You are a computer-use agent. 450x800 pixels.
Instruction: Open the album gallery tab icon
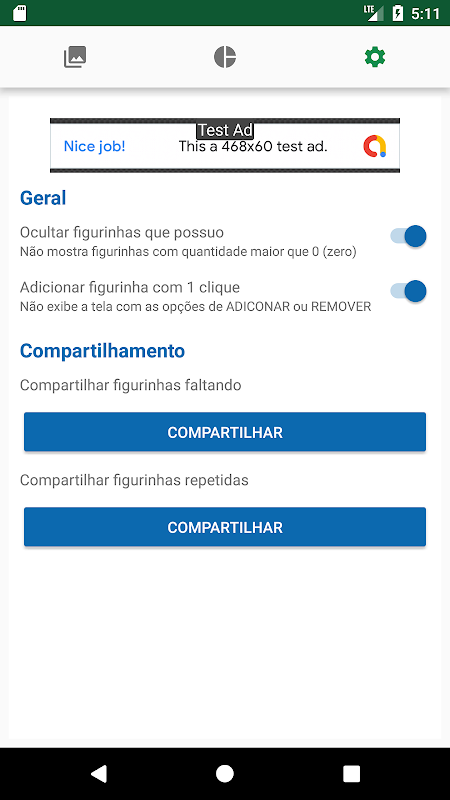(75, 57)
